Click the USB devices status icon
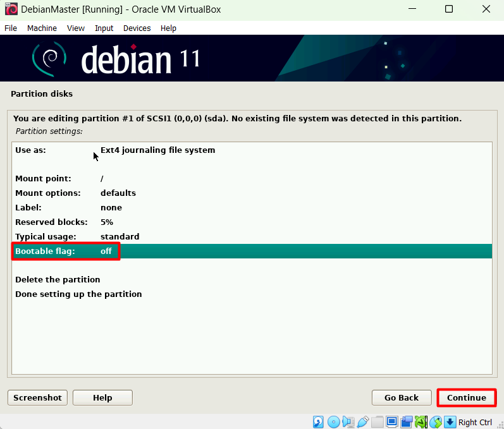This screenshot has height=429, width=504. click(362, 422)
